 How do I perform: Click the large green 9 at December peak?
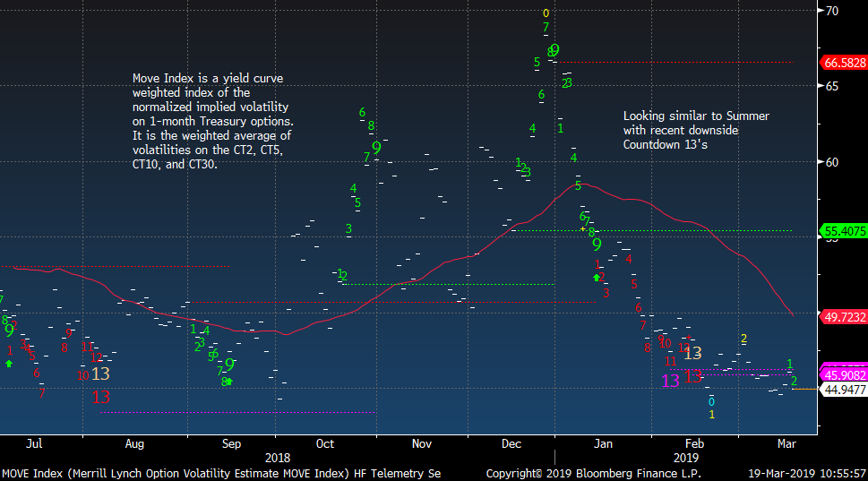tap(554, 50)
